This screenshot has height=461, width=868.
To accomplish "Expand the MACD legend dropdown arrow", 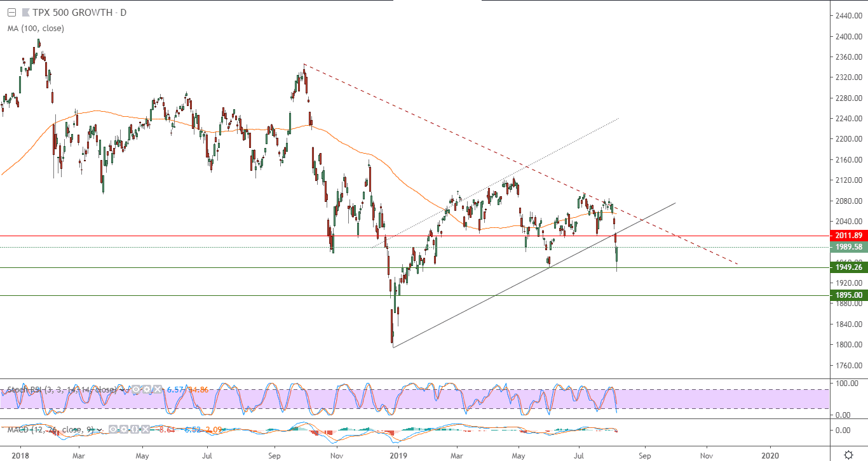I will (100, 430).
